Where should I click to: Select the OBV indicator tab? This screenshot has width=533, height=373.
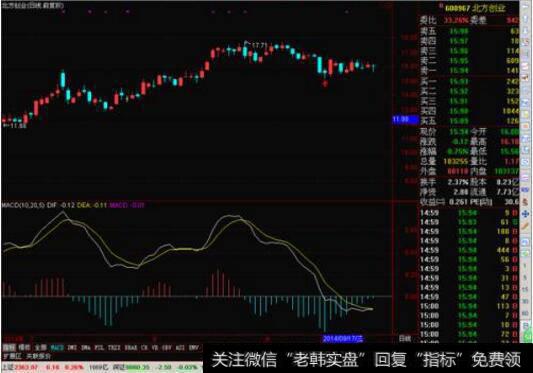pos(167,348)
